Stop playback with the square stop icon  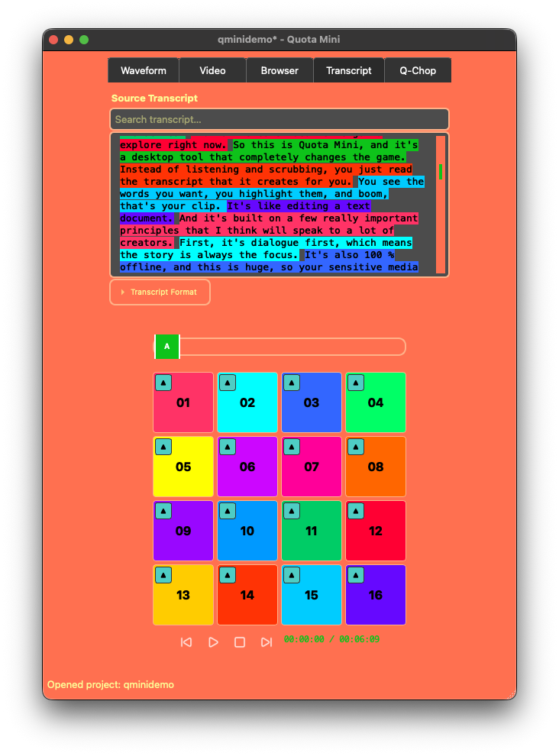240,642
